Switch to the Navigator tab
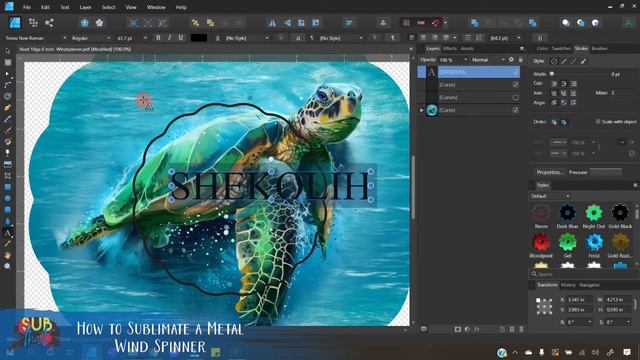This screenshot has width=640, height=360. click(x=589, y=285)
